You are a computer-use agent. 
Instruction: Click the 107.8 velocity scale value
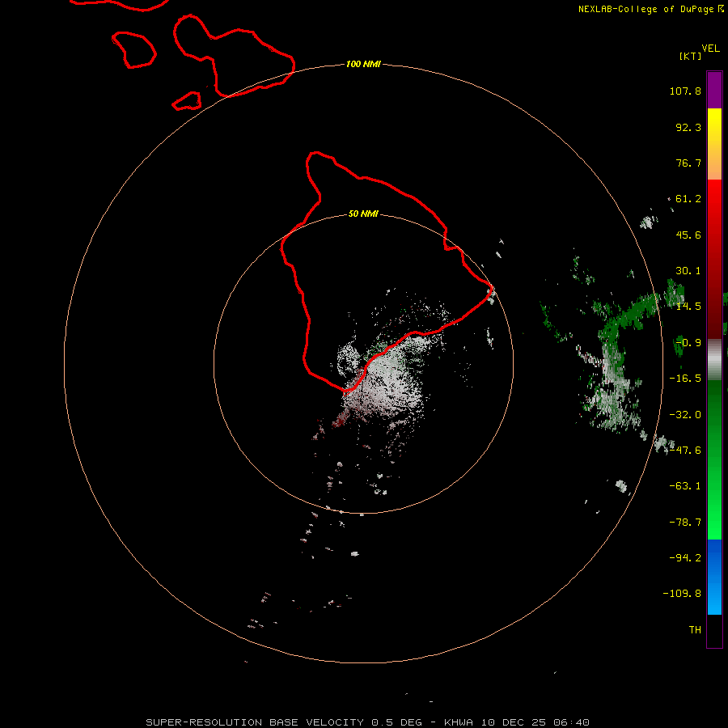tap(685, 91)
